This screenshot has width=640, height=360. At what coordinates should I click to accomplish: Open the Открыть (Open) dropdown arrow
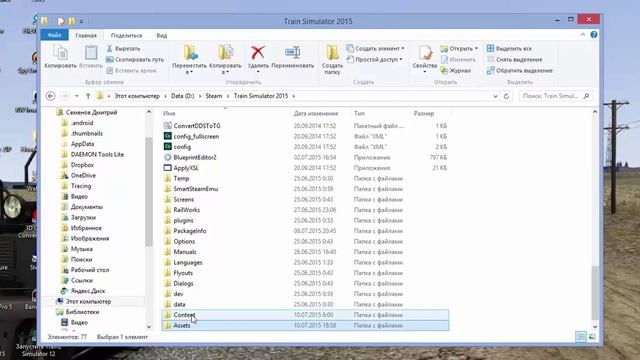click(476, 49)
